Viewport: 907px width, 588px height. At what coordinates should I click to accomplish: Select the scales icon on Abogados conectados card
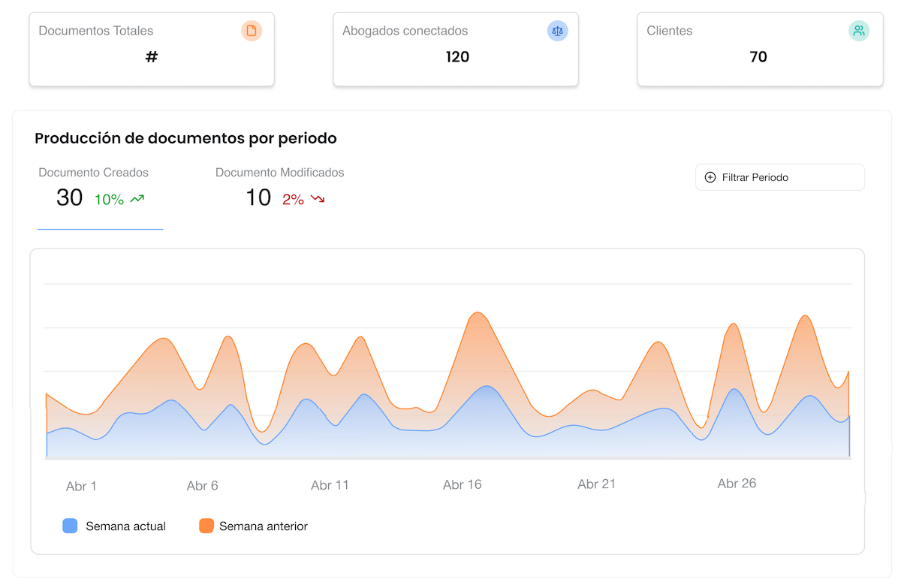557,31
